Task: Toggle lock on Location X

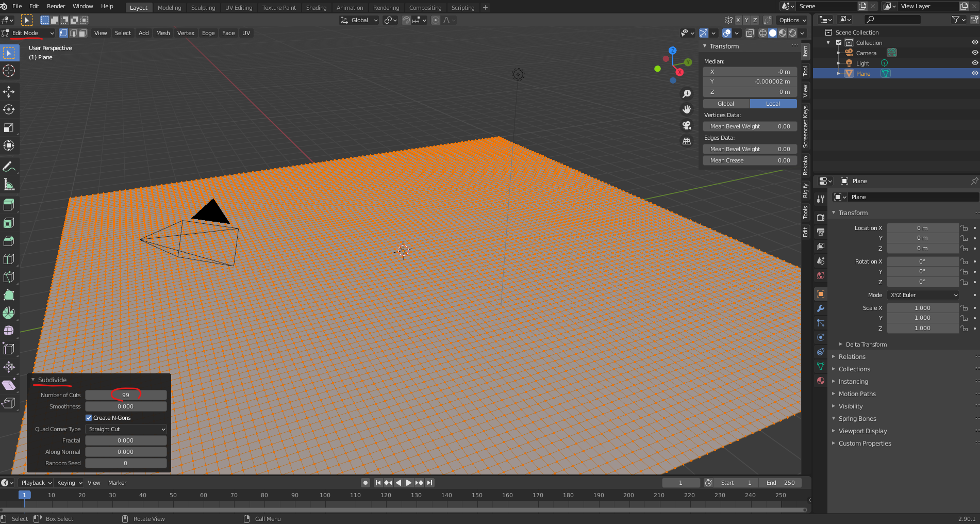Action: click(964, 228)
